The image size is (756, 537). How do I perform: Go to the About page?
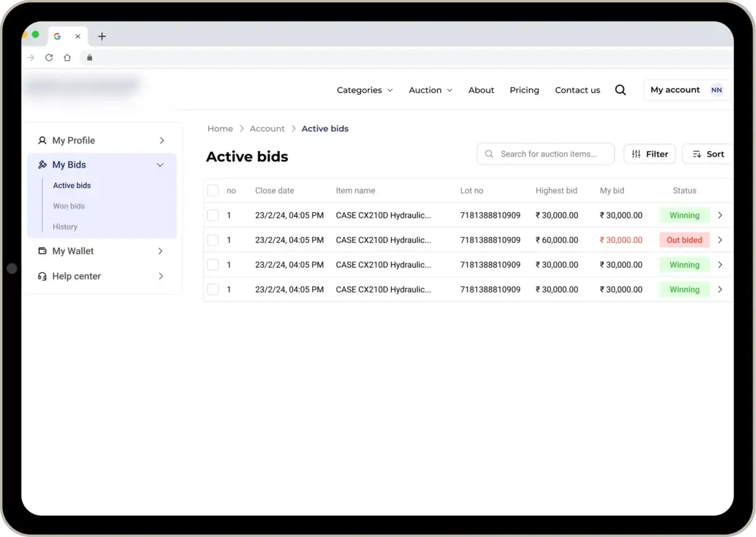[480, 90]
